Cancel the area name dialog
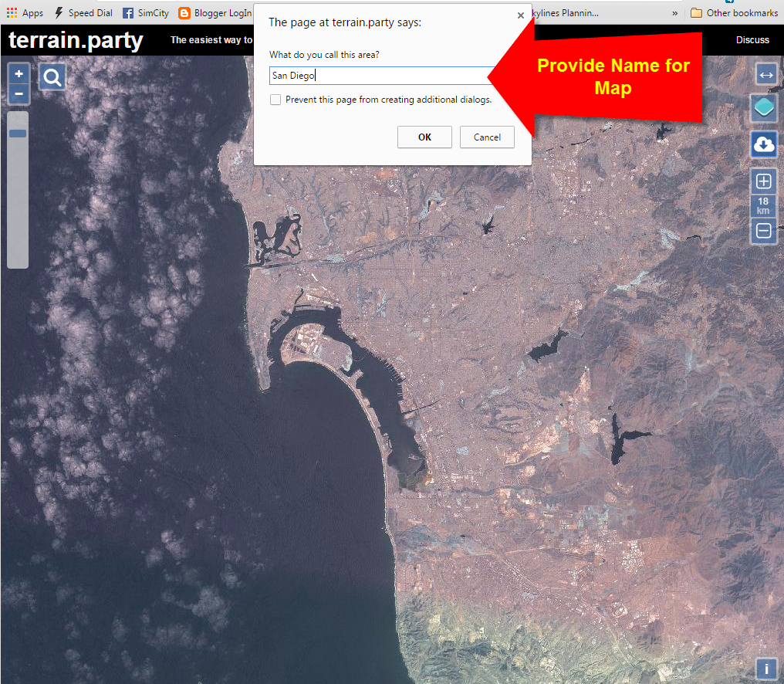 pyautogui.click(x=487, y=137)
